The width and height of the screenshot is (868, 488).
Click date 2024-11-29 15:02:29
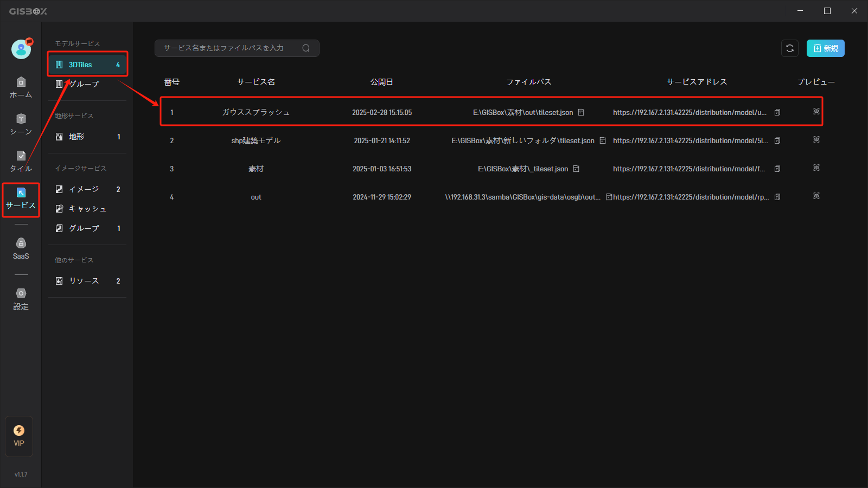382,197
